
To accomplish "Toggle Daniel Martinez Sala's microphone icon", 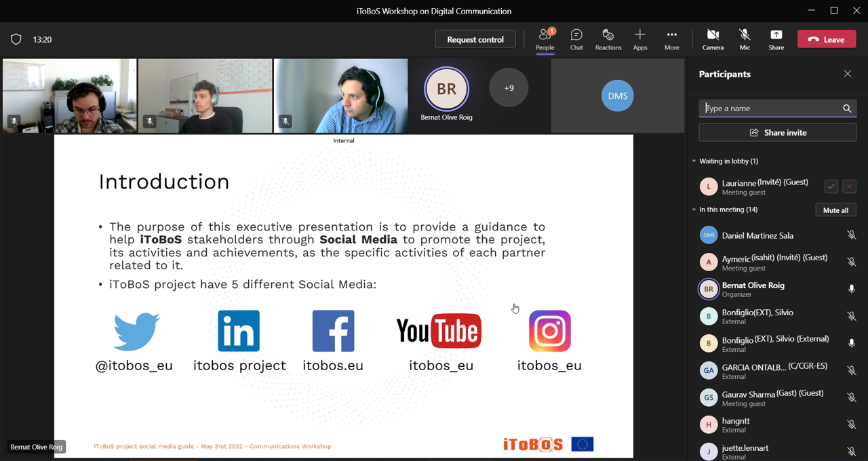I will point(851,235).
